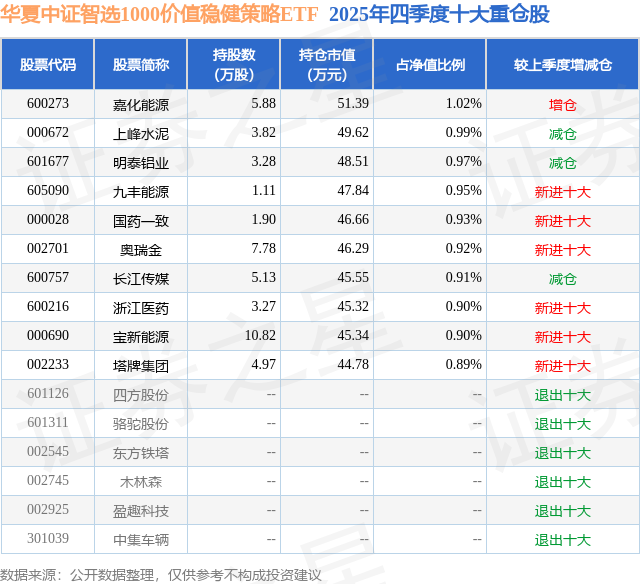This screenshot has width=640, height=584.
Task: Select stock code 000690
Action: (48, 335)
